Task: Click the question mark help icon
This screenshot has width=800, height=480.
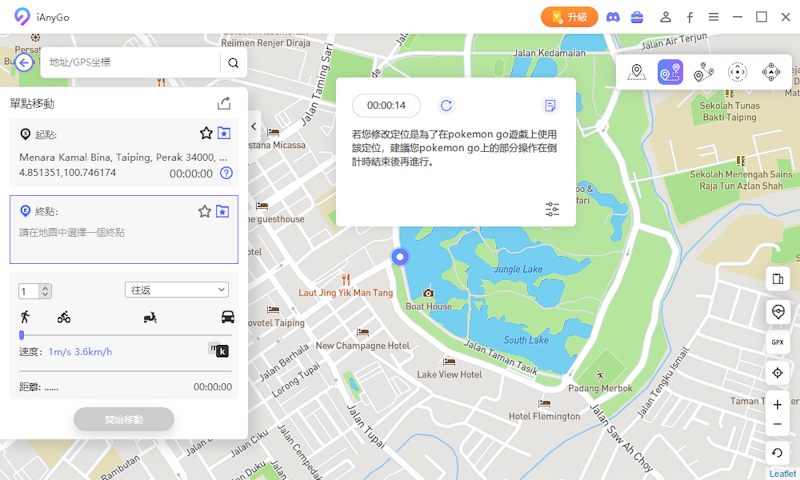Action: [226, 173]
